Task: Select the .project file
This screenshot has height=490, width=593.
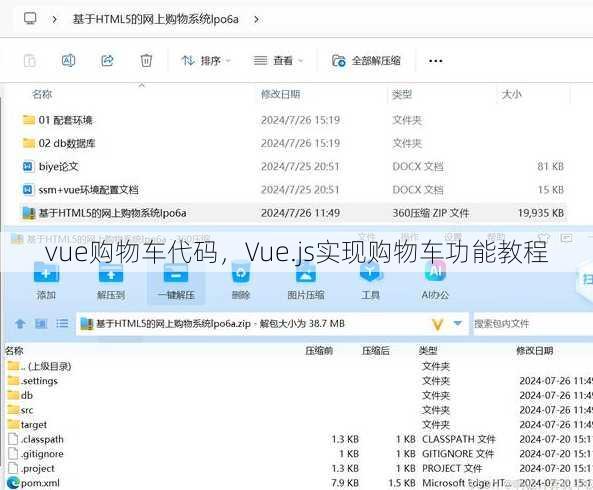Action: click(x=31, y=468)
